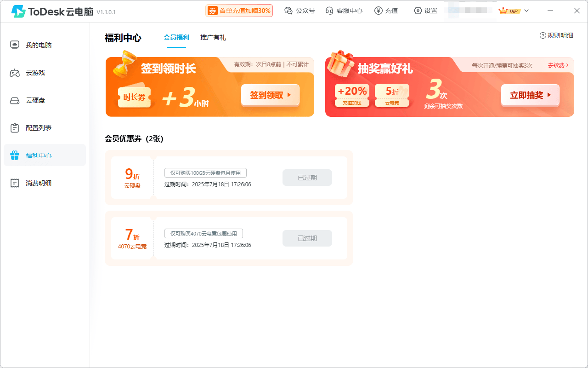View the 规则明细 rules
This screenshot has height=368, width=588.
coord(556,34)
